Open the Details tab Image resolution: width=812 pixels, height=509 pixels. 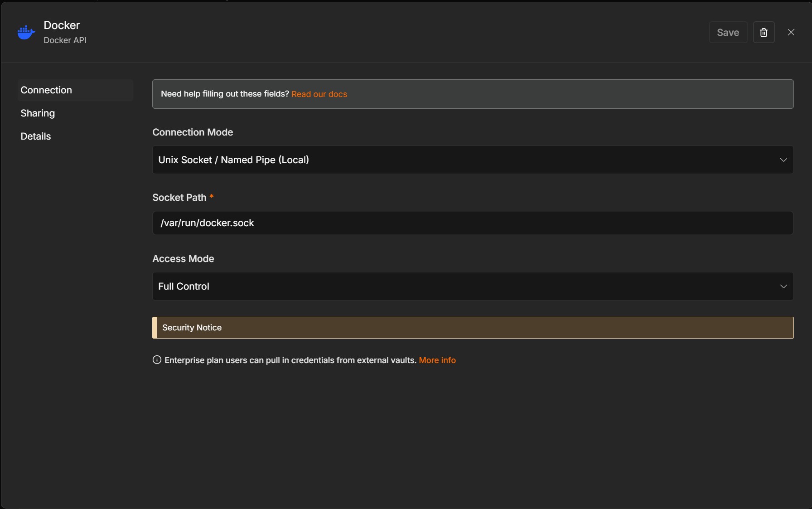[x=36, y=136]
